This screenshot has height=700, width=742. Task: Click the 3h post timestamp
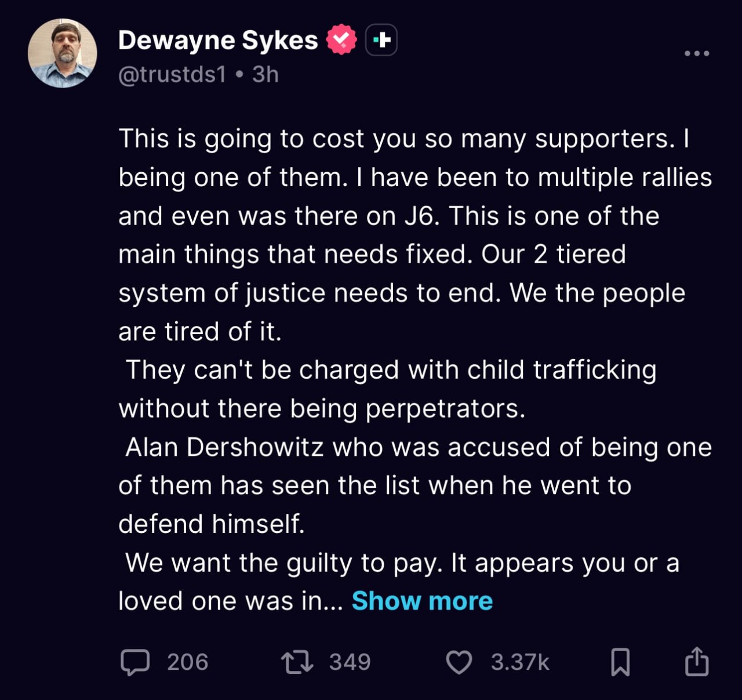(x=265, y=74)
